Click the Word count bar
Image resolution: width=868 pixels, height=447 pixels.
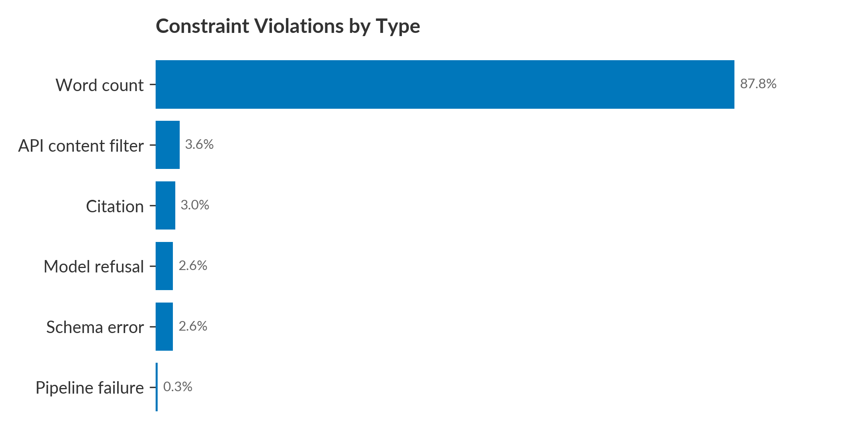[x=444, y=84]
